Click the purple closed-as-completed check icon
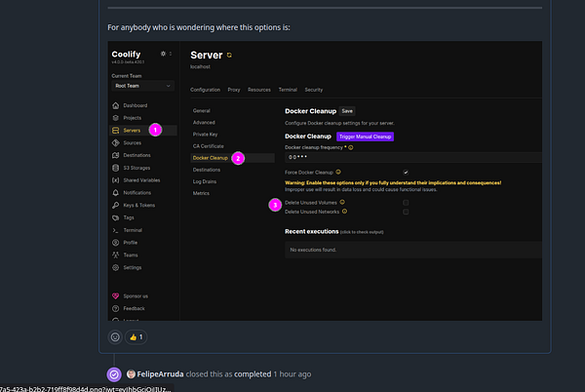585x392 pixels. (x=114, y=374)
